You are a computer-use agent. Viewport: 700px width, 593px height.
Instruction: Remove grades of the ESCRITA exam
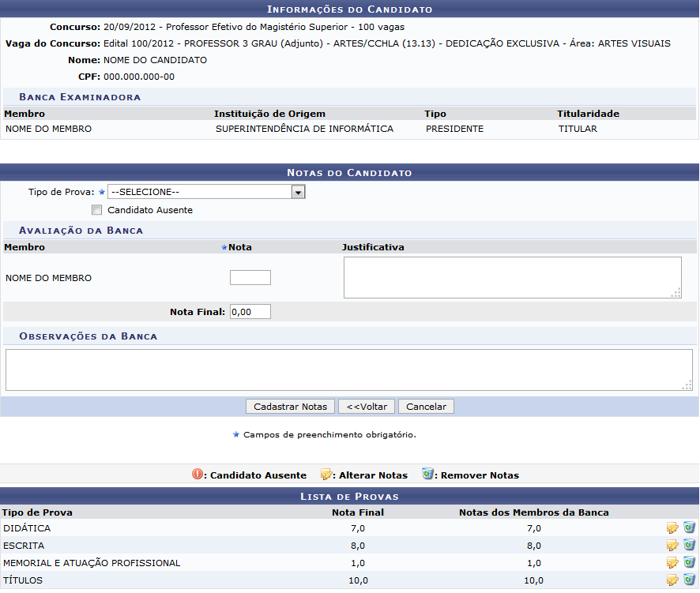tap(689, 545)
